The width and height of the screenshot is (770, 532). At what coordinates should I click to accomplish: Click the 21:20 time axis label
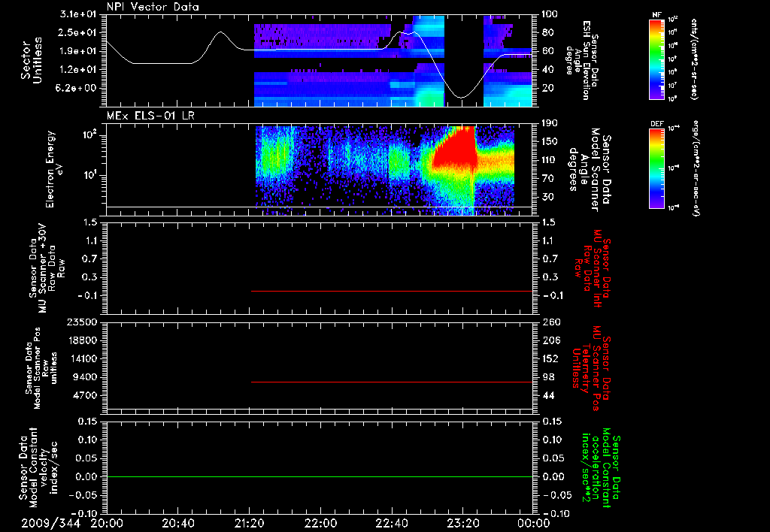point(250,523)
